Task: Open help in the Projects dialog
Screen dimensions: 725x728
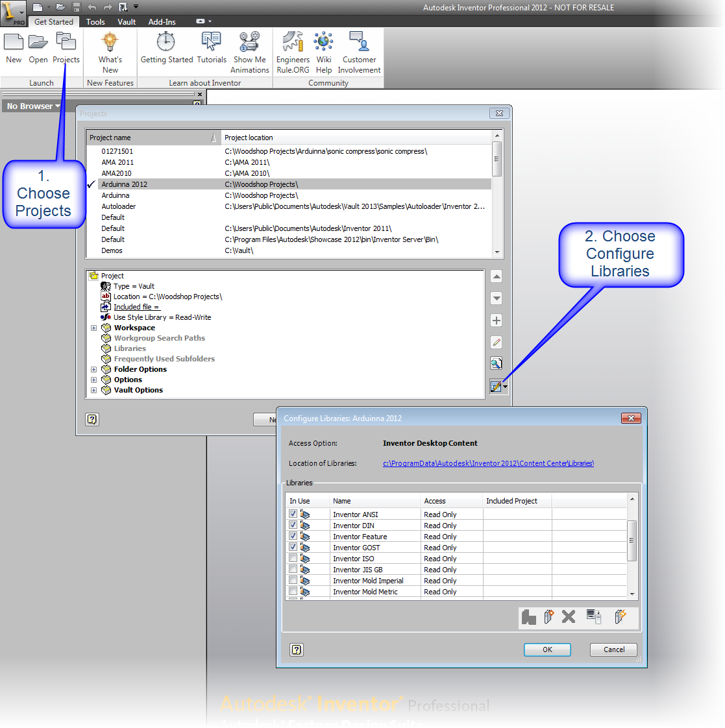Action: coord(92,419)
